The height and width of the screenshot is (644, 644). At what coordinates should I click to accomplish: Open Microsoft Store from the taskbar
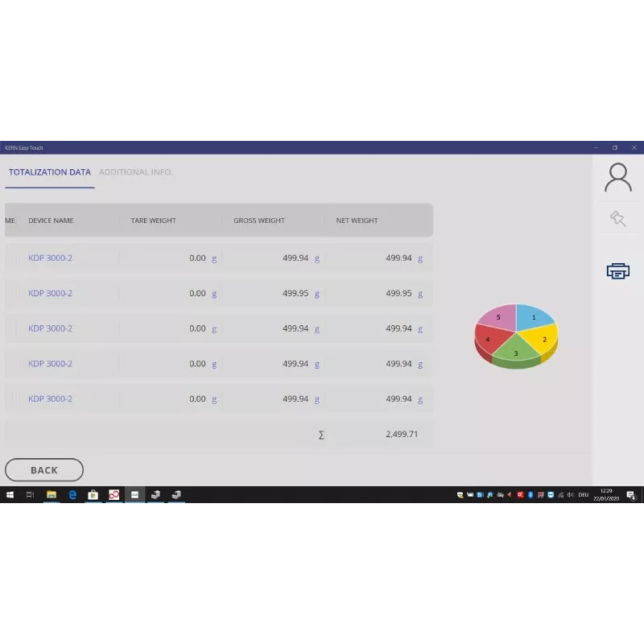pos(93,495)
